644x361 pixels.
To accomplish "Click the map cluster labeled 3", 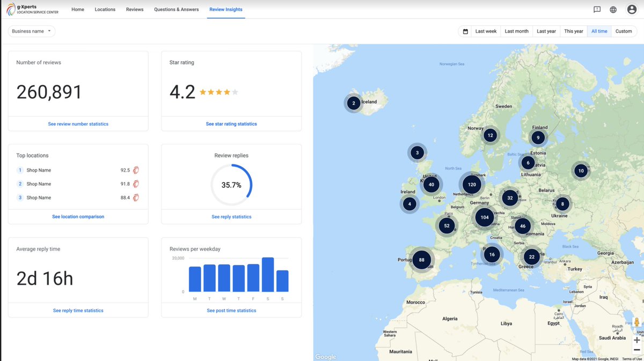I will (418, 153).
